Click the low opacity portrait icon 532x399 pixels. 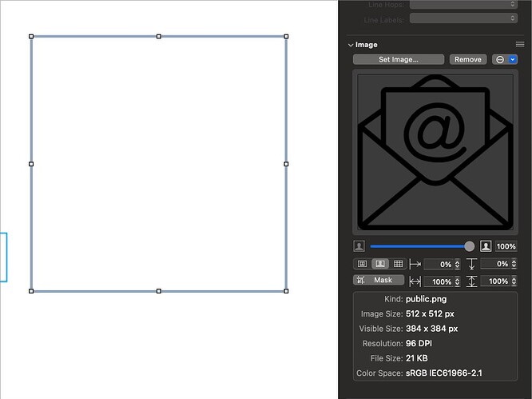tap(359, 246)
